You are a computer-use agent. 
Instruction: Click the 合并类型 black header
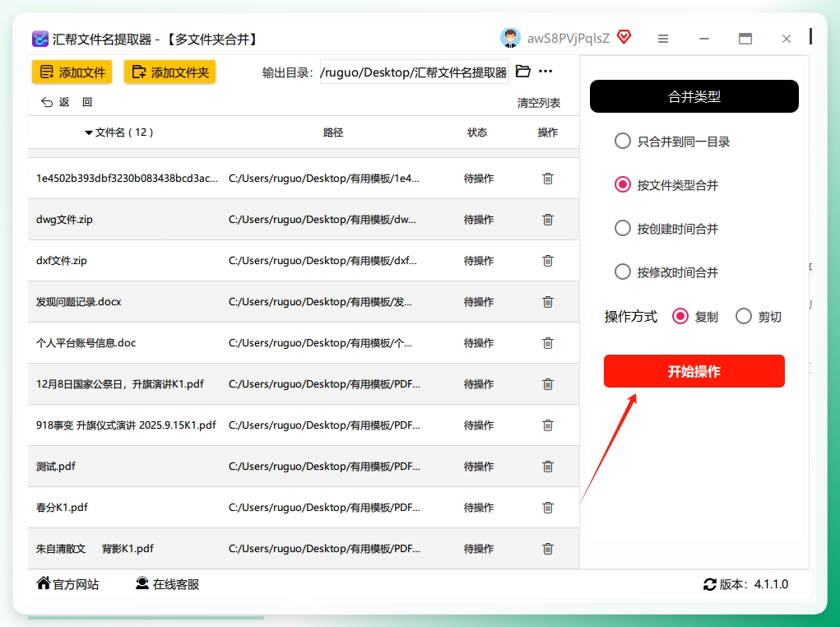coord(694,96)
